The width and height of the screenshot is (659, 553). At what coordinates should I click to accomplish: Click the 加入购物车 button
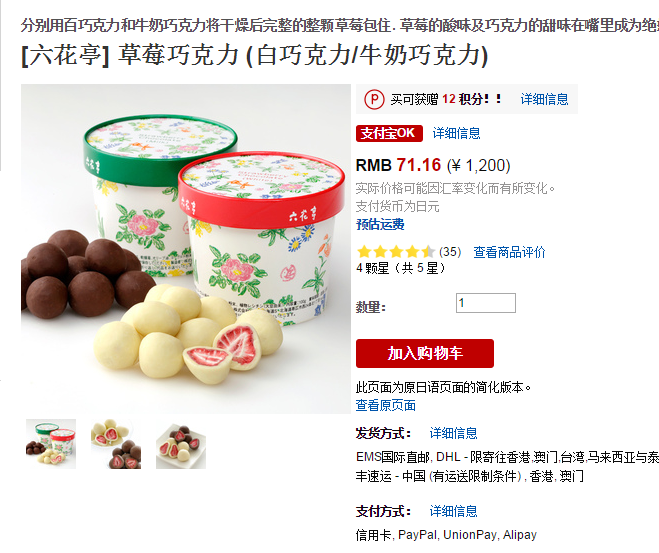pyautogui.click(x=424, y=353)
